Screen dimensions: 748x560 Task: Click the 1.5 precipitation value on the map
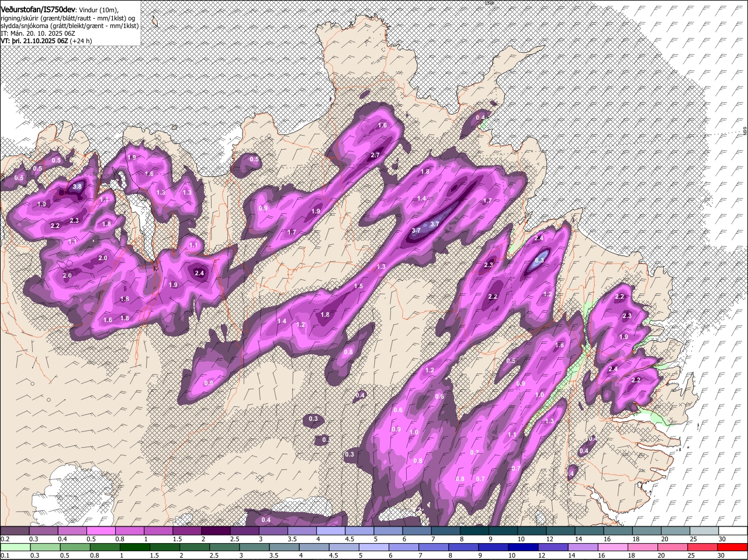coord(358,286)
